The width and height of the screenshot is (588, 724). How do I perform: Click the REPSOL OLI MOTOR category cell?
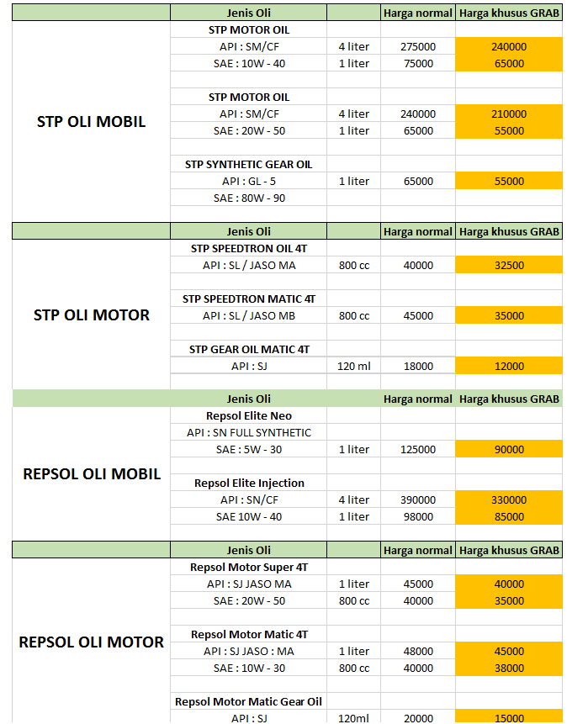tap(91, 642)
